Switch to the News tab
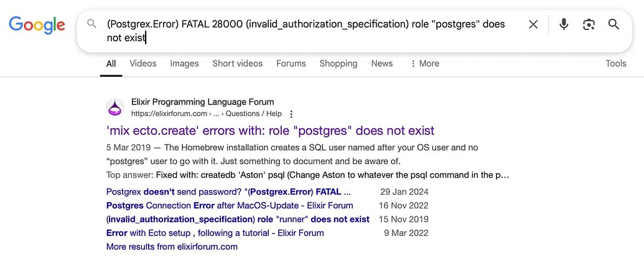Image resolution: width=644 pixels, height=269 pixels. 382,63
